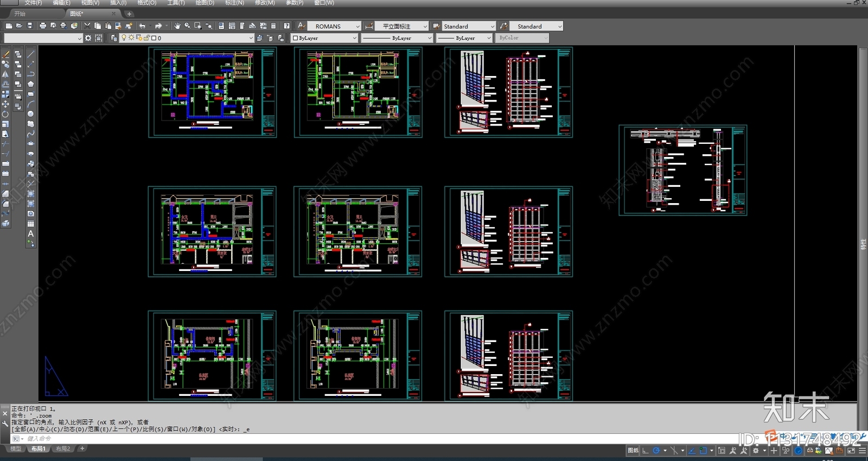The width and height of the screenshot is (868, 461).
Task: Click the New drawing icon
Action: [9, 26]
